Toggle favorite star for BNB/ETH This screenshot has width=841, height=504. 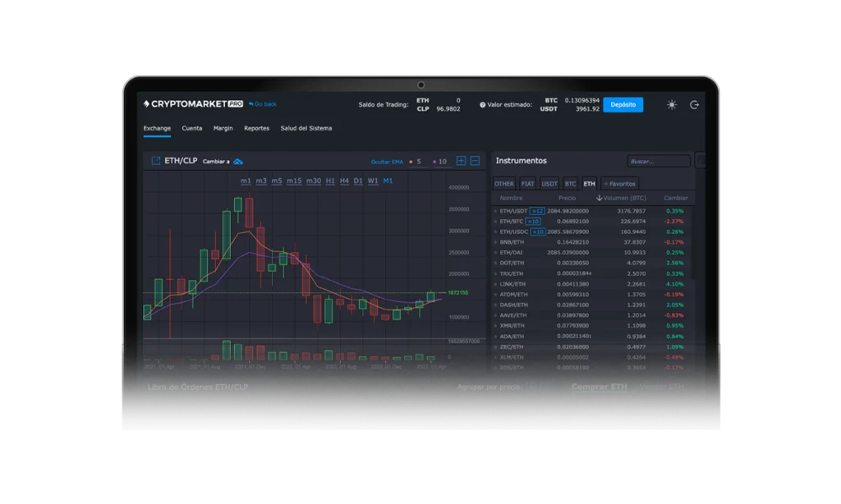coord(495,242)
